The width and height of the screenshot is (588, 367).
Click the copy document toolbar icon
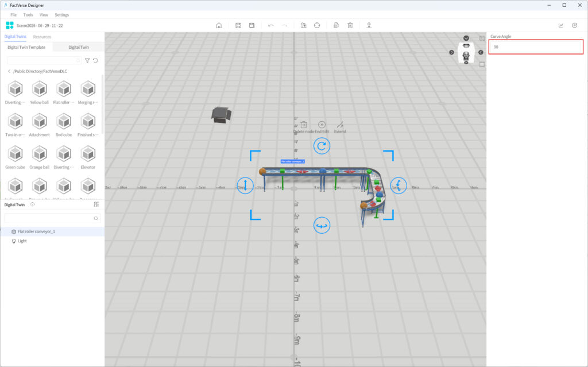tap(336, 25)
